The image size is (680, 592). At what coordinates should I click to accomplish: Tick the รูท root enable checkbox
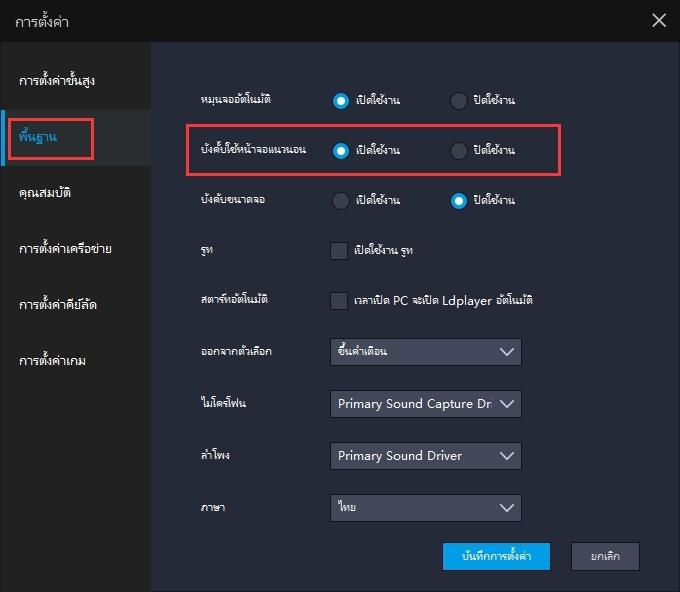(x=339, y=250)
